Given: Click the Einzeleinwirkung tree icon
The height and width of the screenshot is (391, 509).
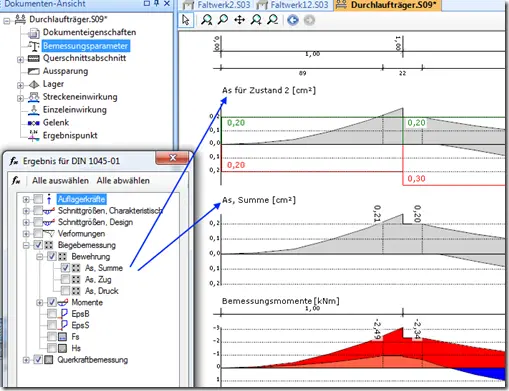Looking at the screenshot, I should pyautogui.click(x=33, y=110).
